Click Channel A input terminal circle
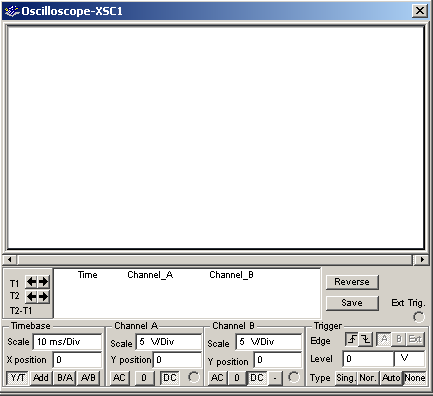 click(x=194, y=377)
